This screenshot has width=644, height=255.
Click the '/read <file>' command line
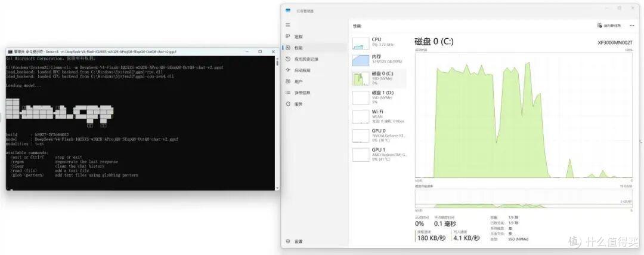[49, 171]
